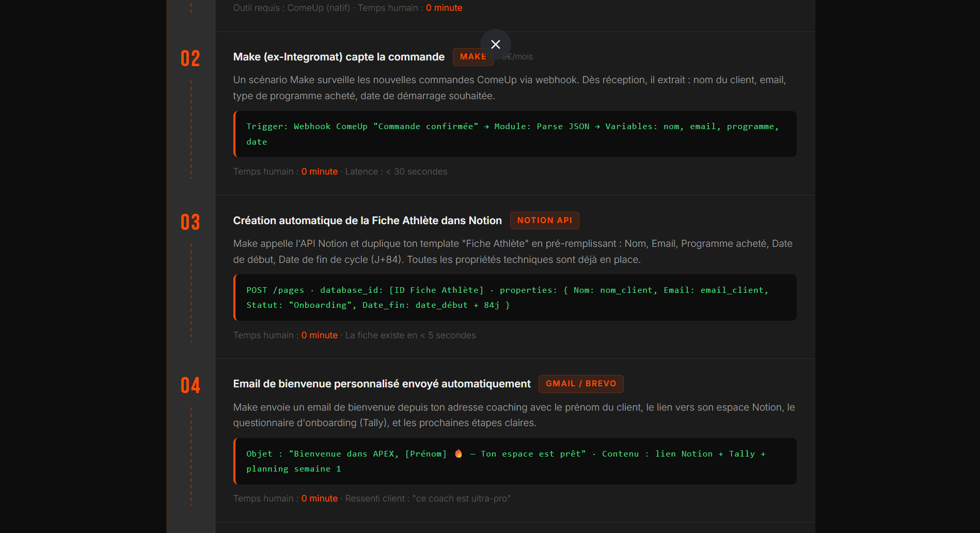Click the Trigger Webhook ComeUp code block
This screenshot has height=533, width=980.
[x=514, y=134]
